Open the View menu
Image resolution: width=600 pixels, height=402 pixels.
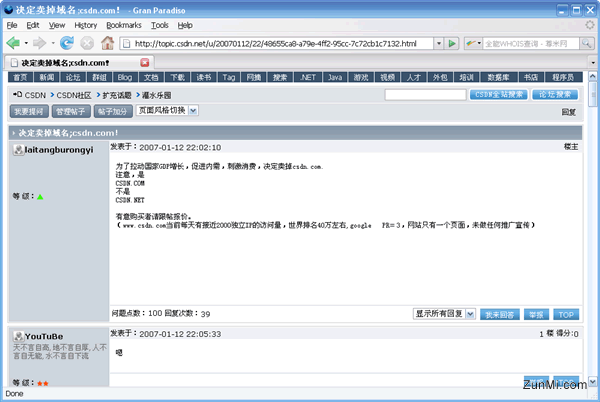point(57,25)
